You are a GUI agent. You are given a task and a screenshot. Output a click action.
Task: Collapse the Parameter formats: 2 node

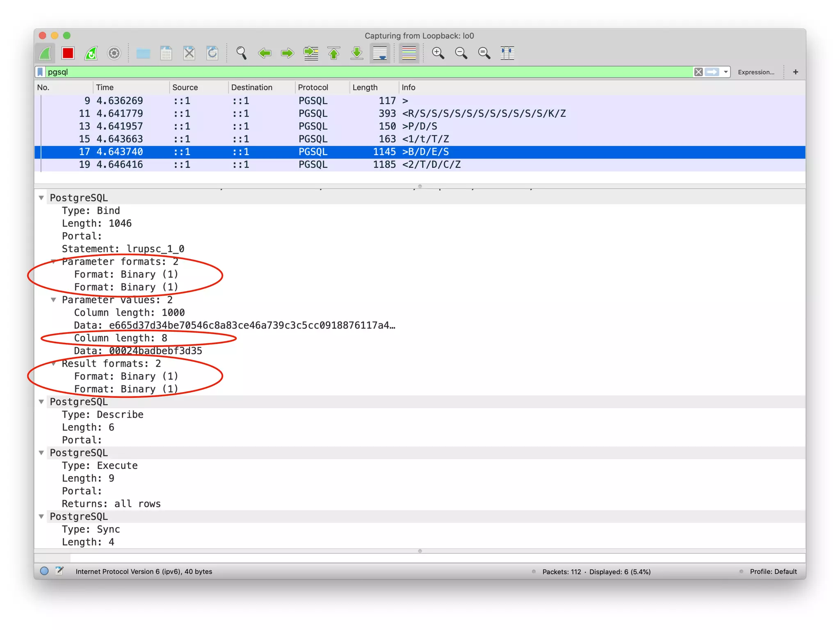click(x=54, y=261)
